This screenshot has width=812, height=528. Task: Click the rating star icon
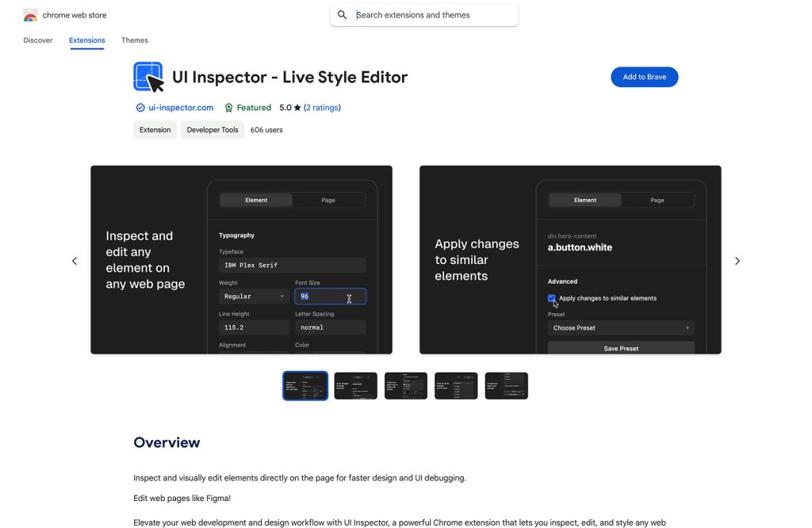coord(297,108)
